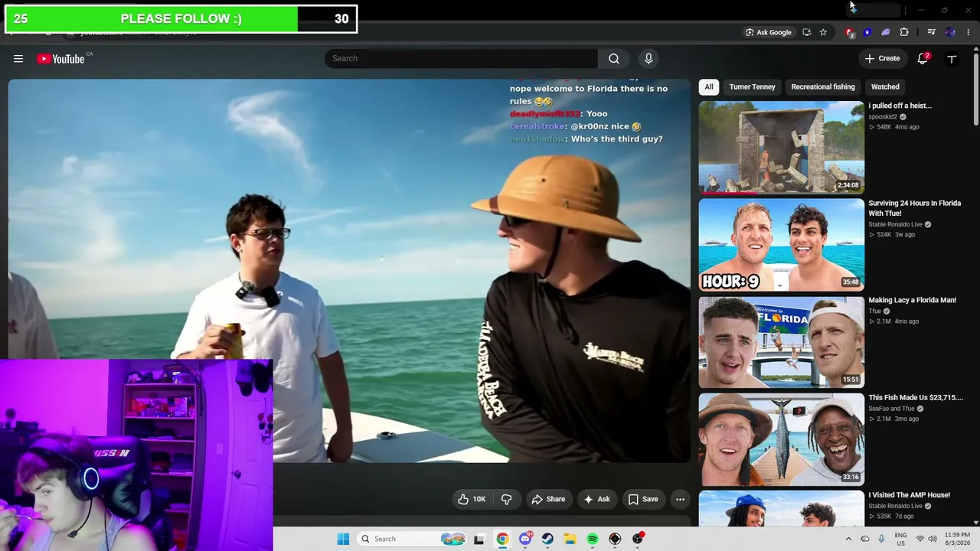Open the Chrome profile avatar
The width and height of the screenshot is (980, 551).
(950, 32)
